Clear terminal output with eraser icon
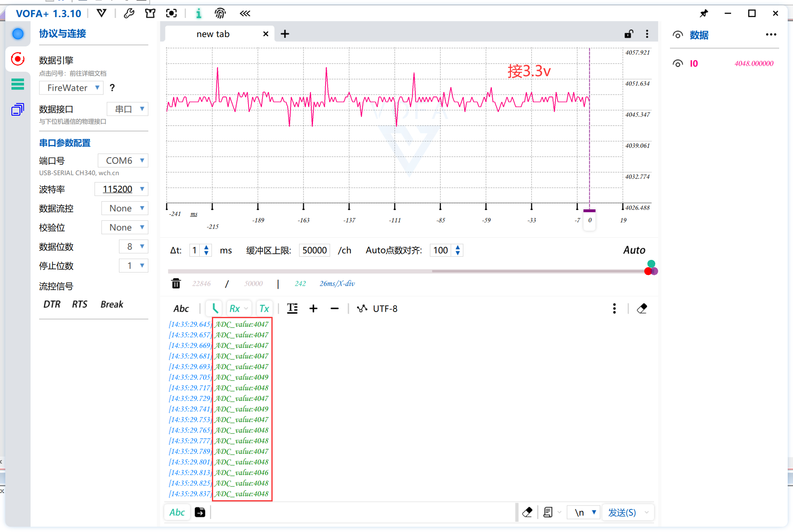Image resolution: width=793 pixels, height=532 pixels. [x=642, y=308]
